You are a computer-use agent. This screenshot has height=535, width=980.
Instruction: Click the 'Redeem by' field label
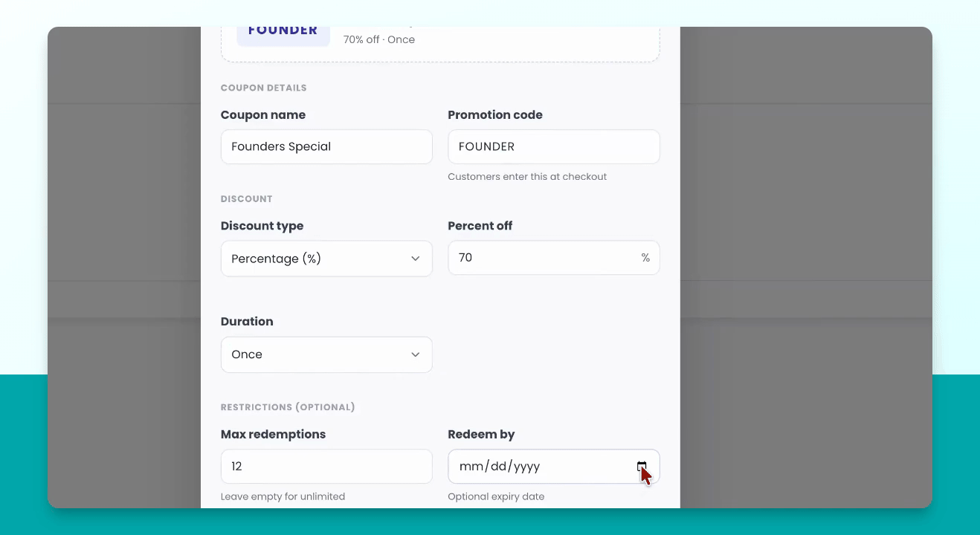click(481, 435)
